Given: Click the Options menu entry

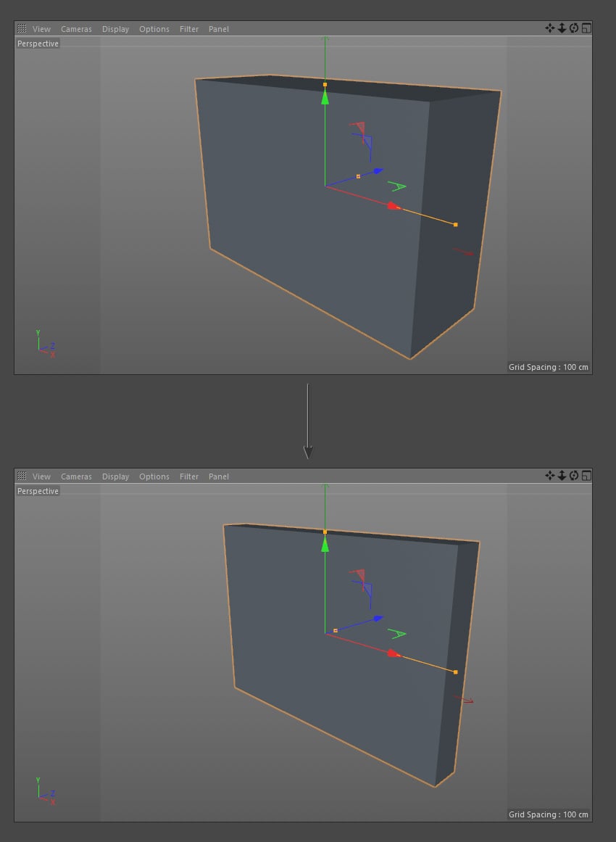Looking at the screenshot, I should pyautogui.click(x=154, y=29).
